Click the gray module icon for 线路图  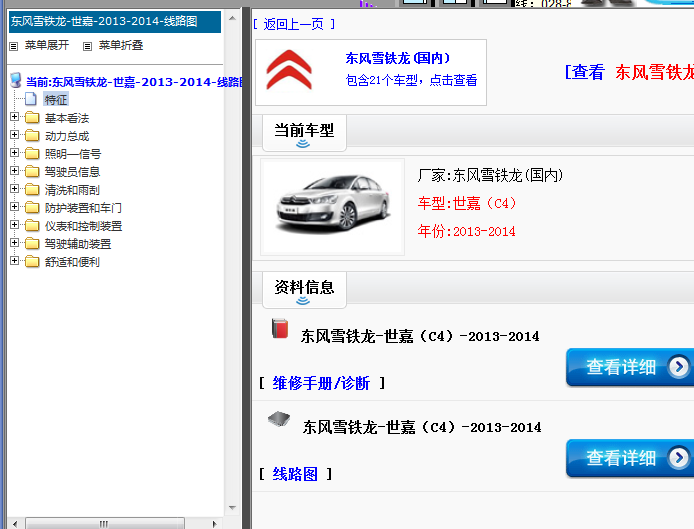pos(279,418)
